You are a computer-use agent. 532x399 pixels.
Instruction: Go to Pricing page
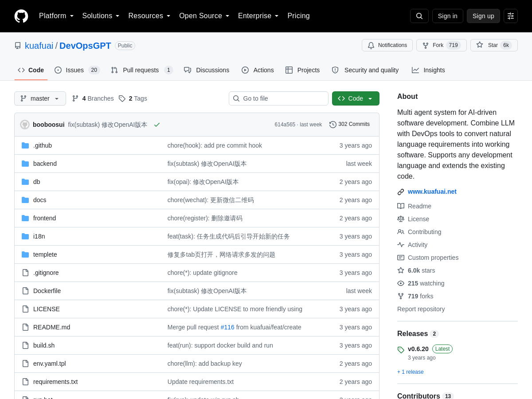pos(298,16)
